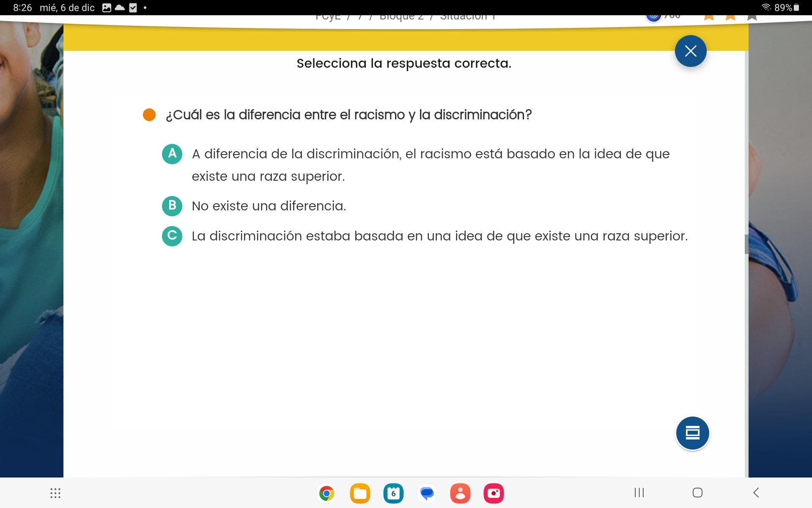Tap the Back navigation arrow
Viewport: 812px width, 508px height.
coord(756,492)
